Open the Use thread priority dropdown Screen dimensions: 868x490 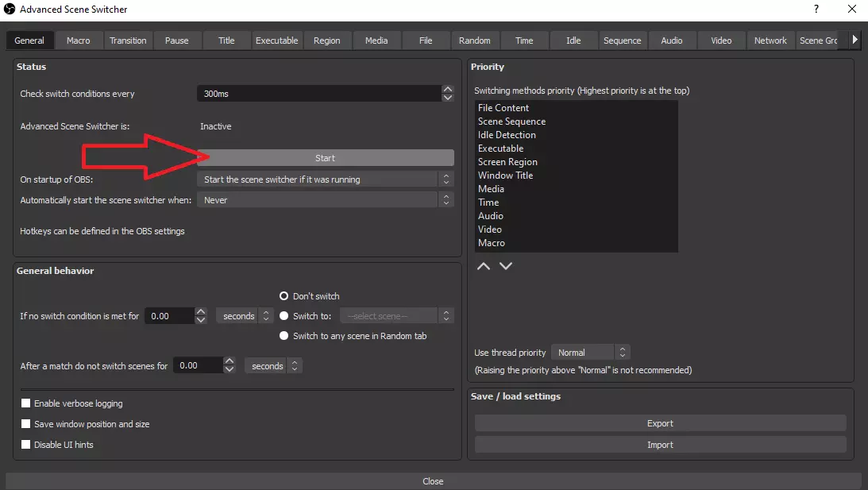tap(590, 353)
